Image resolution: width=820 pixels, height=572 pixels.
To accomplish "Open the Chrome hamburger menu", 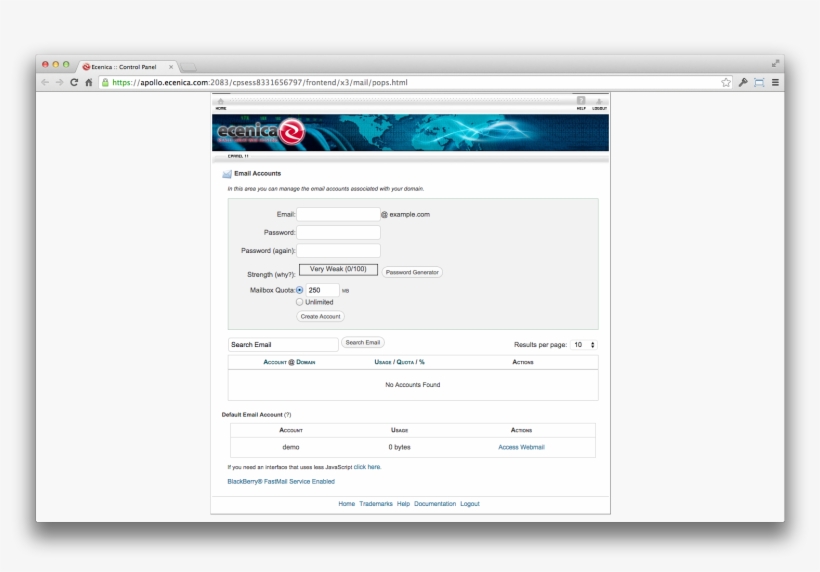I will coord(776,82).
